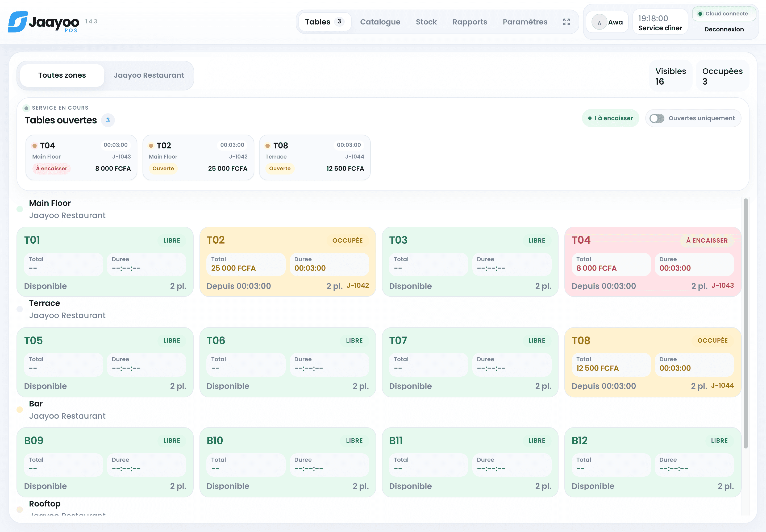Select table T05 card
Image resolution: width=766 pixels, height=532 pixels.
105,362
